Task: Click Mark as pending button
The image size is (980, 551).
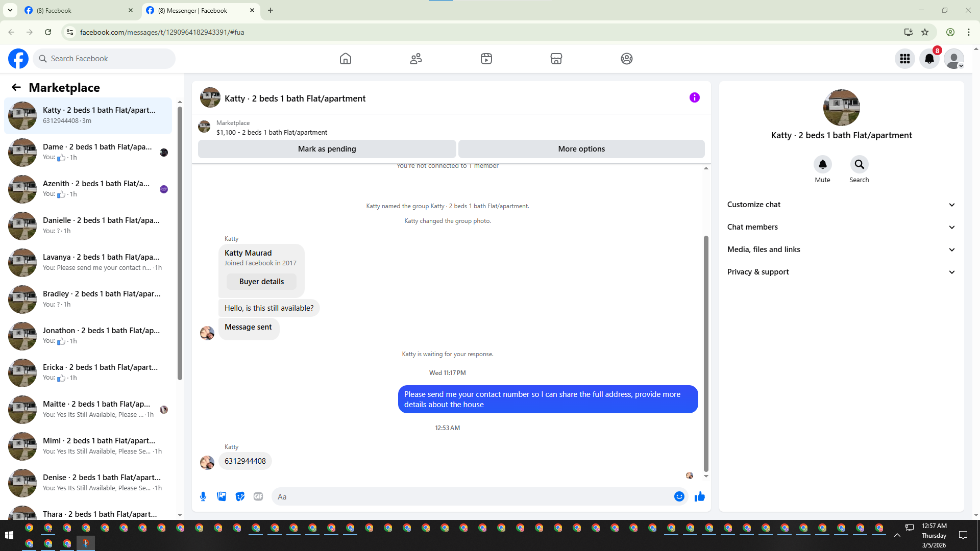Action: pos(327,149)
